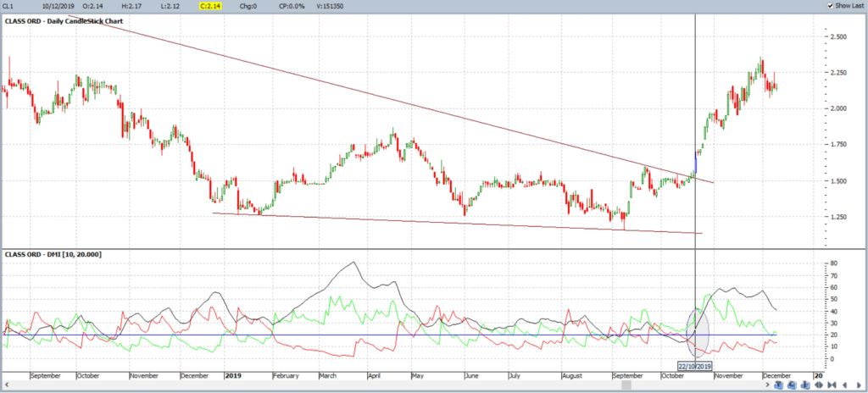The width and height of the screenshot is (868, 393).
Task: Click the scrollbar right chevron arrow
Action: pyautogui.click(x=767, y=385)
